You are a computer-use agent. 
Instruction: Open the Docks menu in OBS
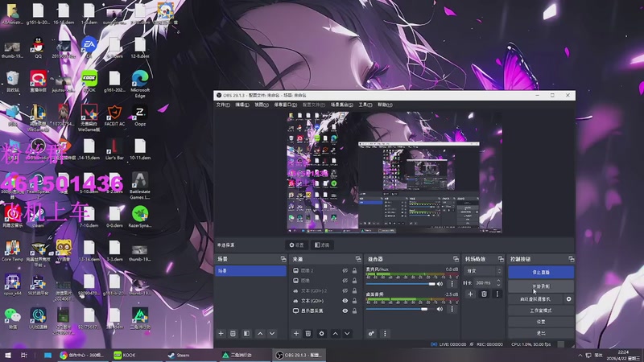coord(285,105)
